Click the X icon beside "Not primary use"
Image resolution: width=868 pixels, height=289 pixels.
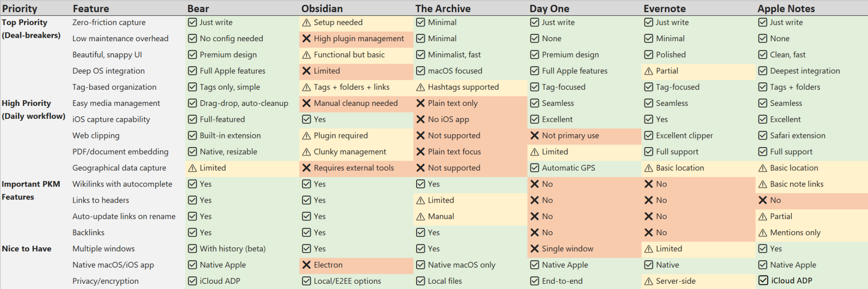[x=535, y=135]
